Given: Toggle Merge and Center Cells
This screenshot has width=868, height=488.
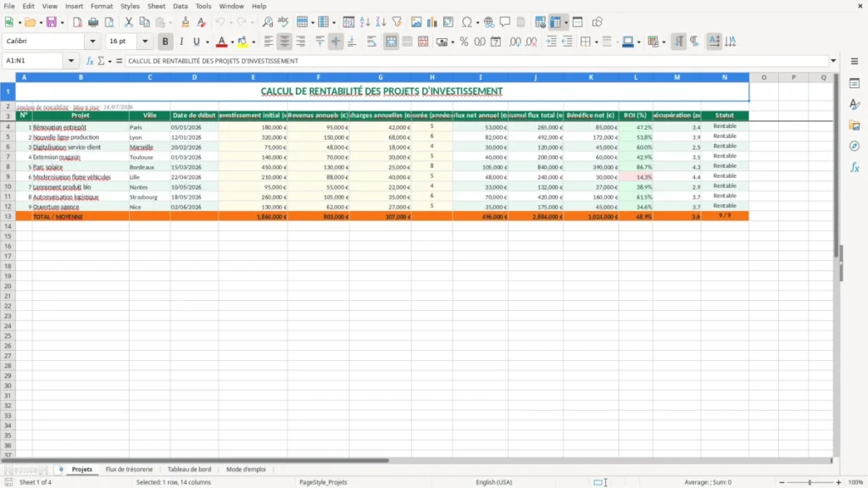Looking at the screenshot, I should (x=391, y=42).
